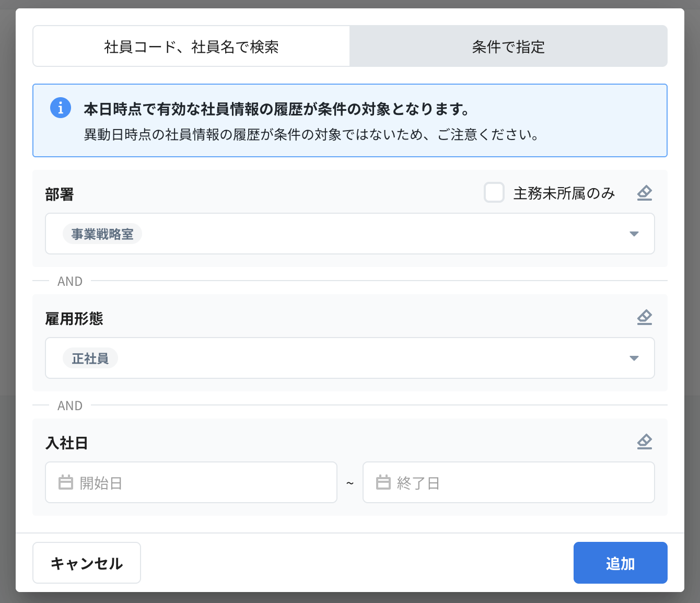Enable the 主務未所属のみ checkbox
This screenshot has width=700, height=603.
tap(494, 193)
